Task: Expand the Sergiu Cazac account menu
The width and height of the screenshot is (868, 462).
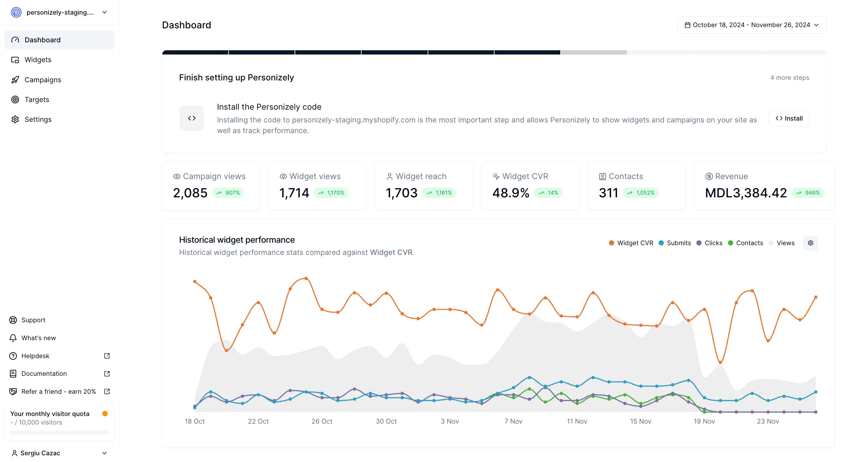Action: pyautogui.click(x=59, y=453)
